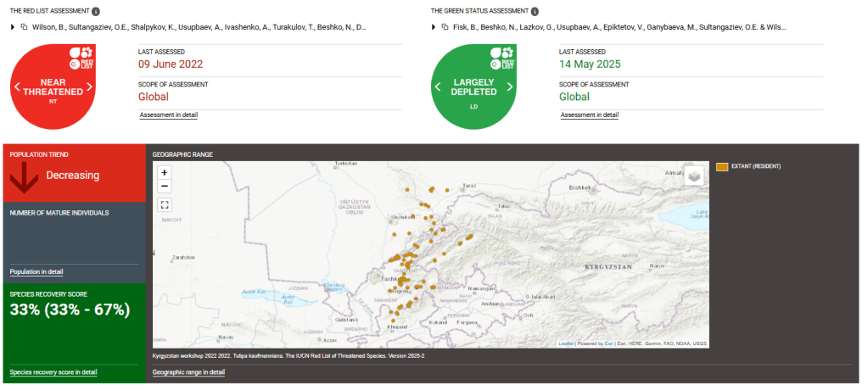Viewport: 868px width, 391px height.
Task: Open the map layers control
Action: (x=695, y=176)
